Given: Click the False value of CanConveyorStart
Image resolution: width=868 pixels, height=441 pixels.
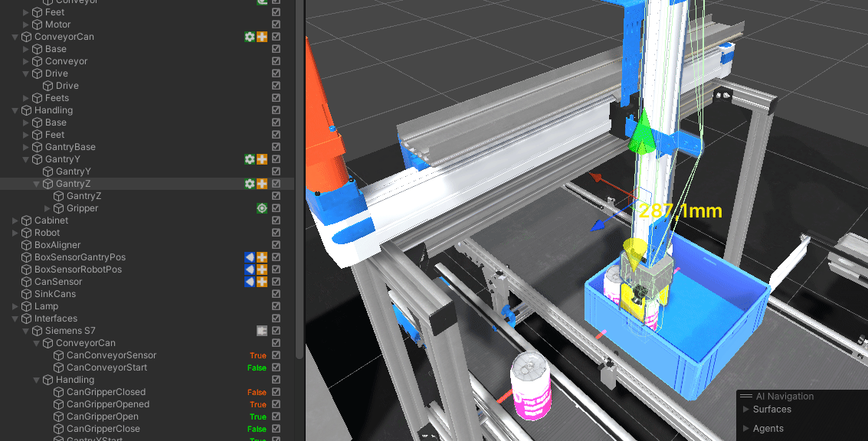Looking at the screenshot, I should pos(257,367).
